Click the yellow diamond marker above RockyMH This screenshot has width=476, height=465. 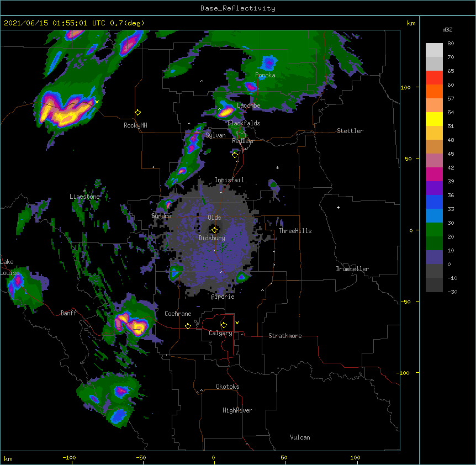click(138, 113)
